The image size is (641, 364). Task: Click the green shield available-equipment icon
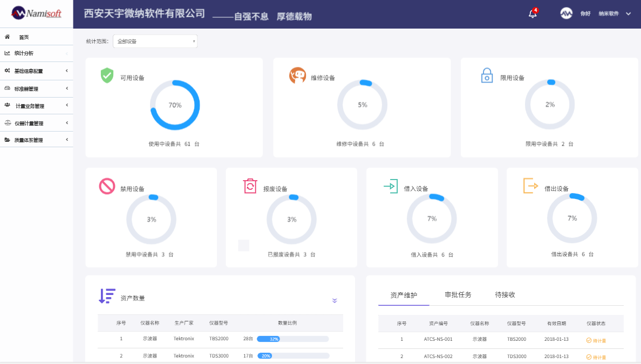pyautogui.click(x=107, y=75)
